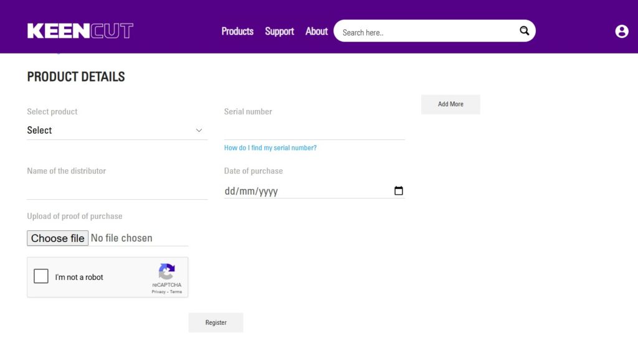Tick the "I'm not a robot" checkbox

[x=41, y=276]
